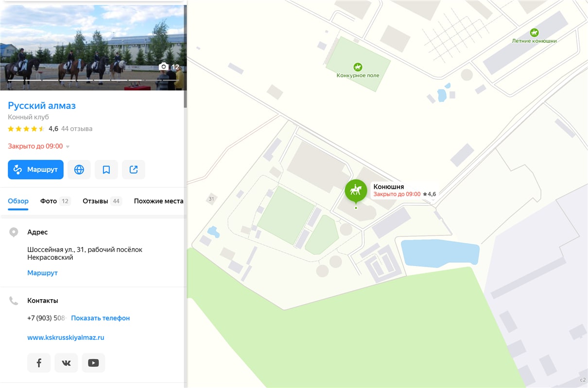The image size is (588, 388).
Task: Switch to the Отзывы tab
Action: click(102, 201)
